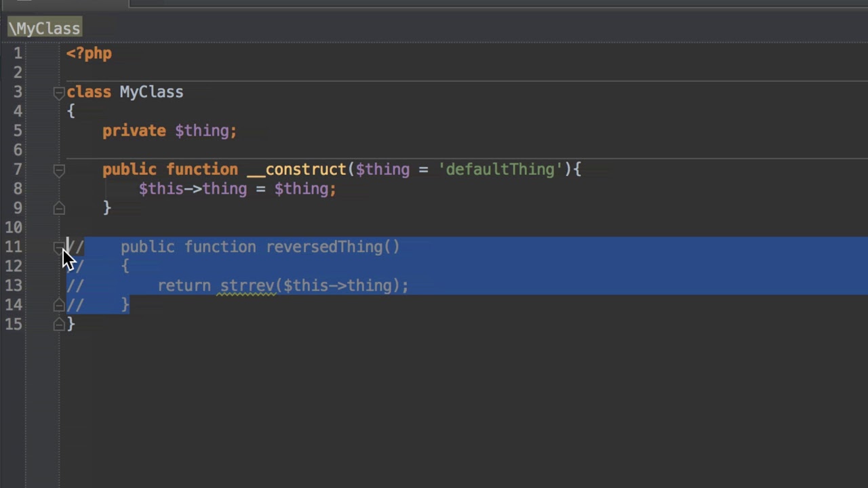Click the opening brace on line 4

pyautogui.click(x=71, y=111)
